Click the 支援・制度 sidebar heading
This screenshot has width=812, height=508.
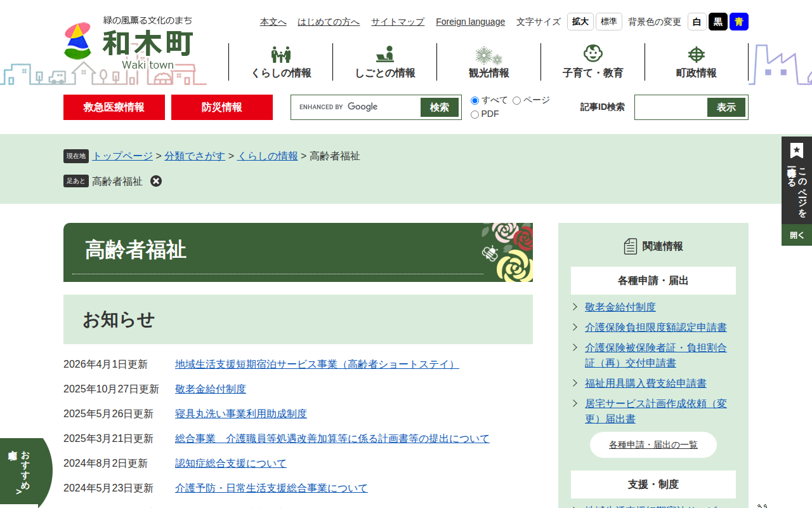[x=653, y=485]
